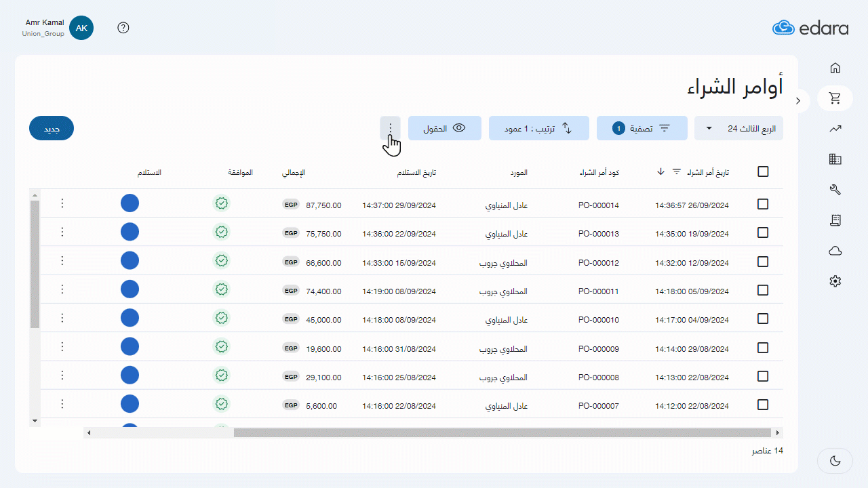Screen dimensions: 868x488
Task: Check the box for order PO-000012
Action: [763, 262]
